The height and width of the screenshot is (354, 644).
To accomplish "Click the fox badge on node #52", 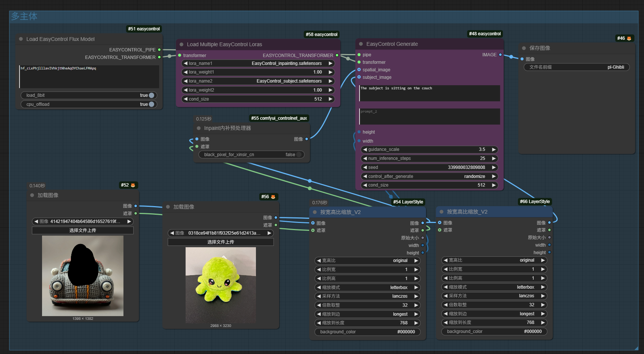I will click(133, 185).
